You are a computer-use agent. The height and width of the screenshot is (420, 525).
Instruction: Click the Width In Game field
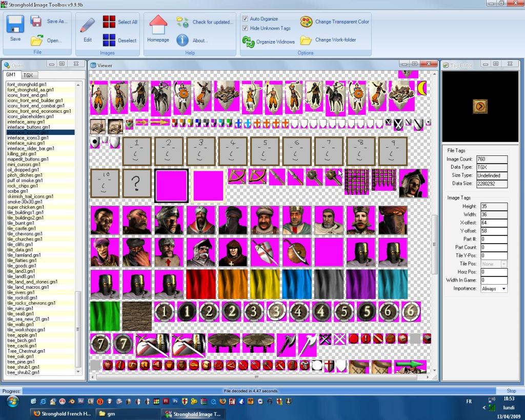click(494, 281)
